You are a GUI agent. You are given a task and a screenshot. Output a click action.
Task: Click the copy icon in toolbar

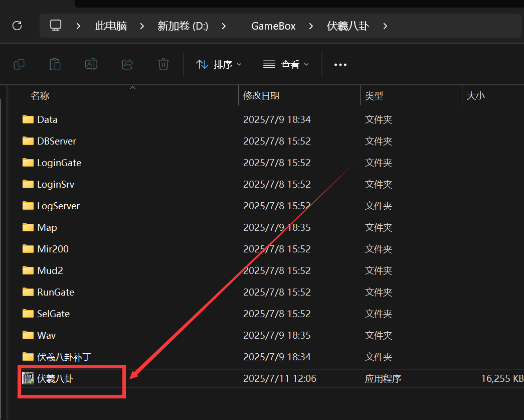point(19,64)
